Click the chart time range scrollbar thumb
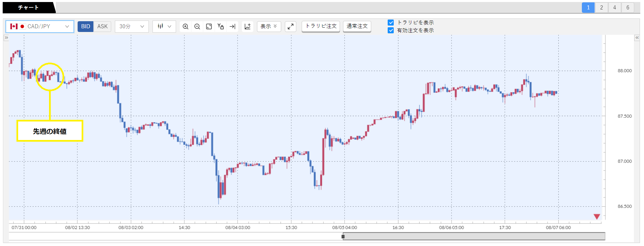Viewport: 644px width, 246px height. (474, 236)
